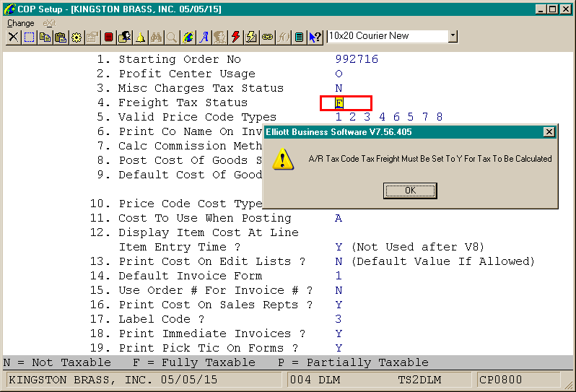576x392 pixels.
Task: Click the grayed f() function icon
Action: click(x=283, y=37)
